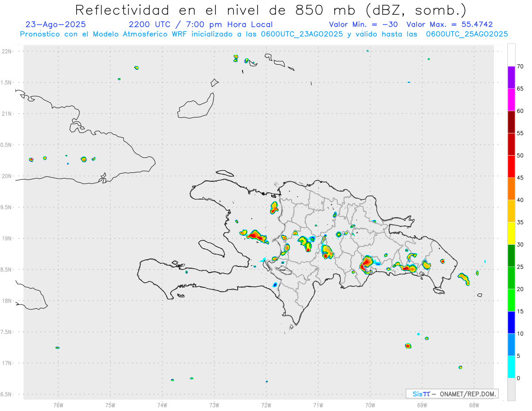Click the 'ONAMET/REP.DOM.' credit label
The image size is (532, 411).
(468, 394)
